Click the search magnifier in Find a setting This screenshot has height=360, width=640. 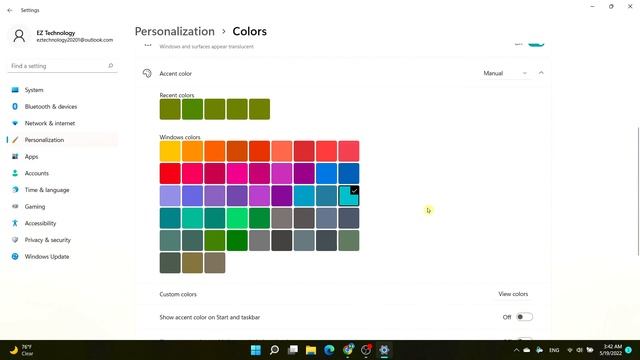coord(110,66)
